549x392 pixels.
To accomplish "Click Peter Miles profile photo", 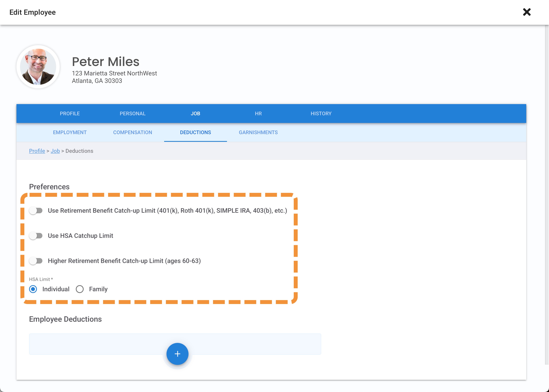I will tap(38, 67).
